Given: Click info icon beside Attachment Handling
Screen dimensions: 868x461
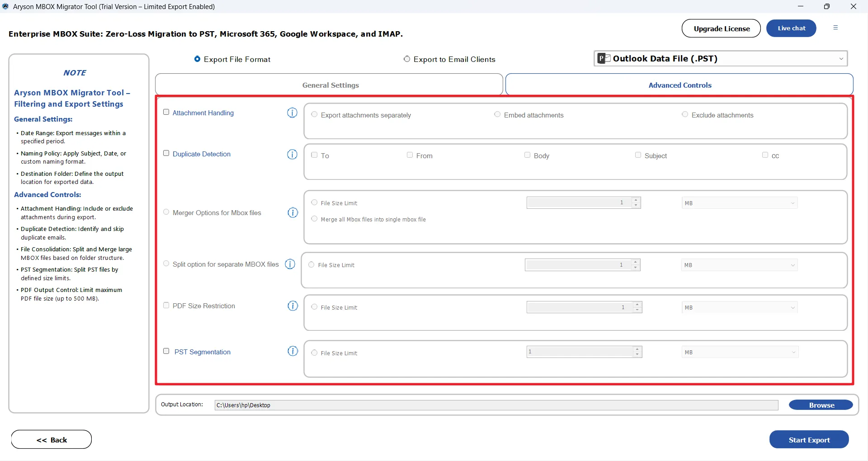Looking at the screenshot, I should click(292, 113).
